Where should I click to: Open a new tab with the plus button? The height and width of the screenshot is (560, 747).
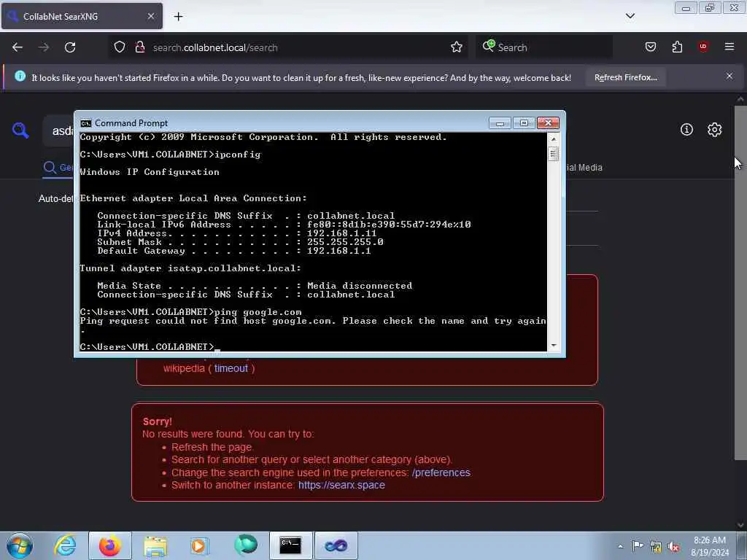pyautogui.click(x=178, y=17)
